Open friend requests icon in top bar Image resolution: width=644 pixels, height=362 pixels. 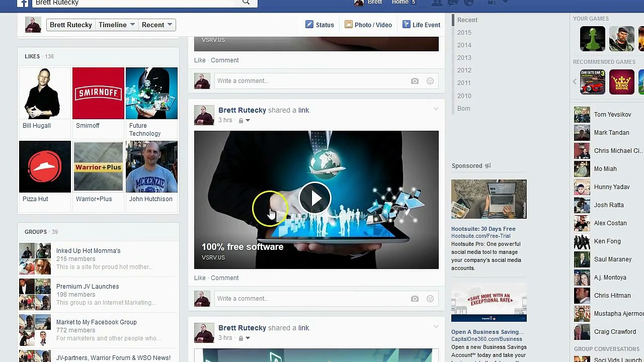[437, 3]
